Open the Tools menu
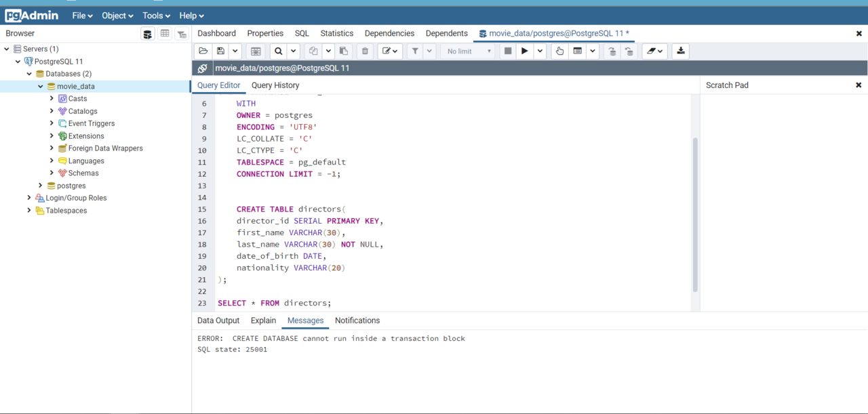 point(156,16)
